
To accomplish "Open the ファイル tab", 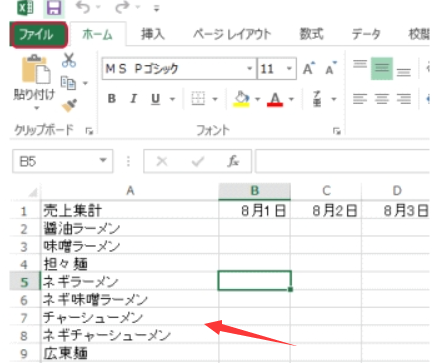I will [39, 34].
